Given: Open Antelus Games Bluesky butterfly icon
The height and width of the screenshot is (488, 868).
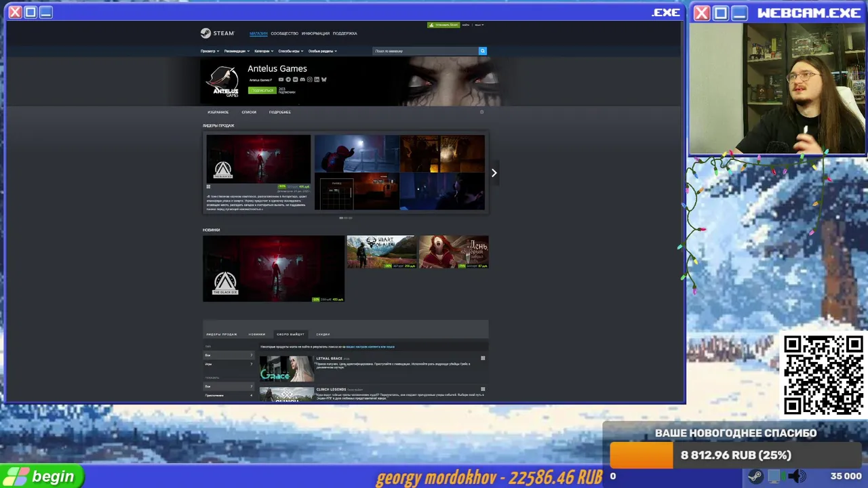Looking at the screenshot, I should pos(324,79).
